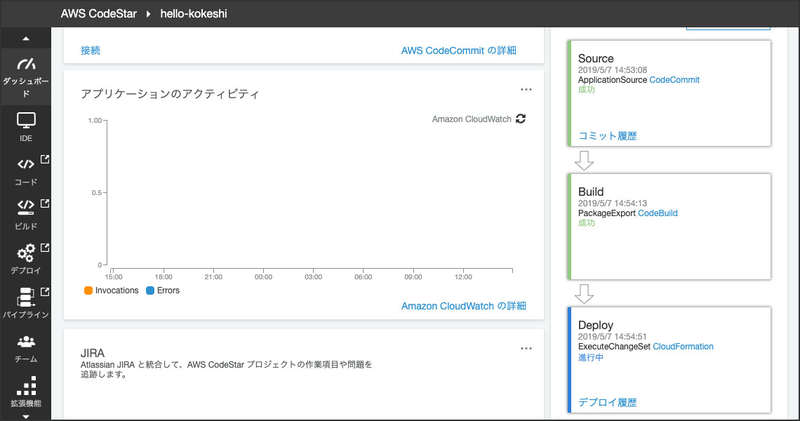Click hello-kokeshi breadcrumb project name
This screenshot has width=800, height=421.
click(x=193, y=14)
